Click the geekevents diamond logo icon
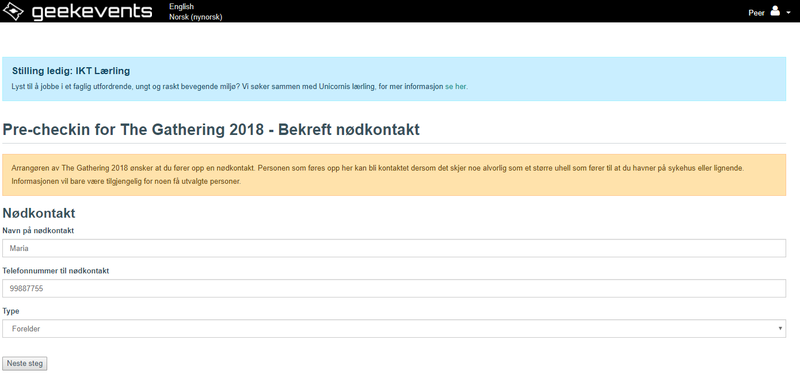Image resolution: width=800 pixels, height=390 pixels. pos(13,11)
